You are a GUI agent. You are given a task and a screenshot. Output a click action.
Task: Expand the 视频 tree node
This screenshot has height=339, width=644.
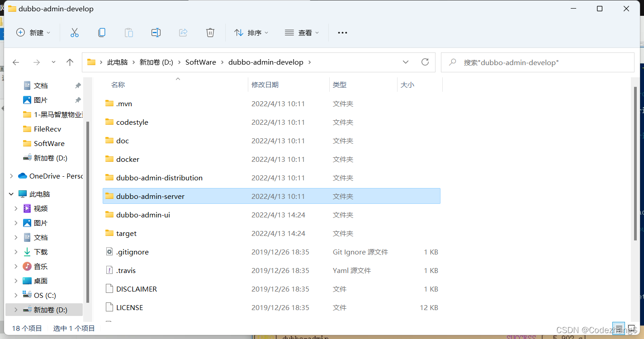(x=16, y=208)
